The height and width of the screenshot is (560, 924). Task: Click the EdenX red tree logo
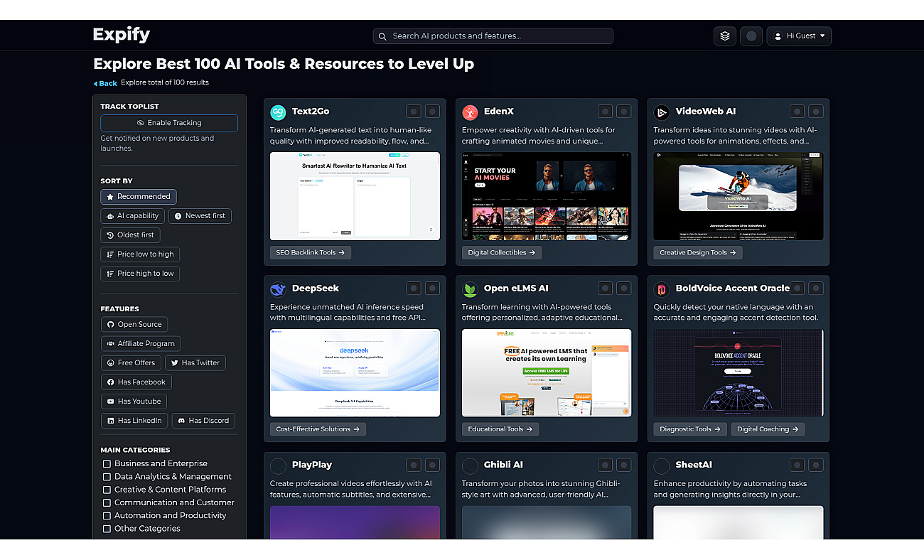pyautogui.click(x=470, y=112)
